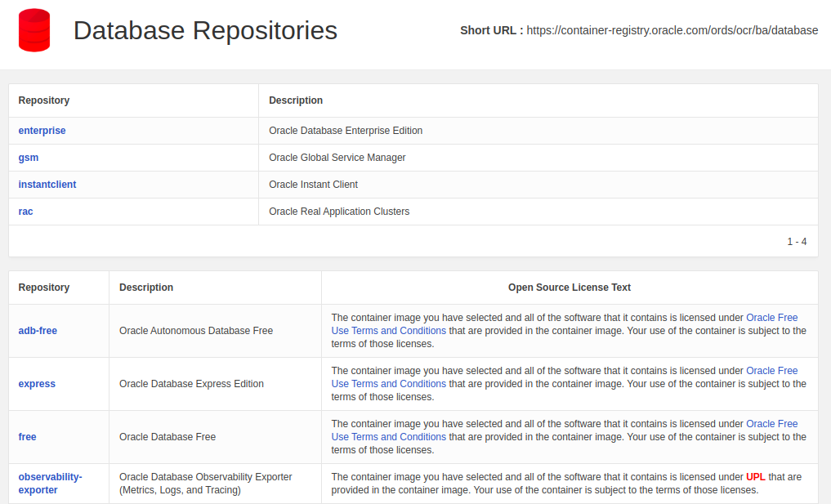Open the instantclient repository link
The image size is (831, 504).
point(47,185)
